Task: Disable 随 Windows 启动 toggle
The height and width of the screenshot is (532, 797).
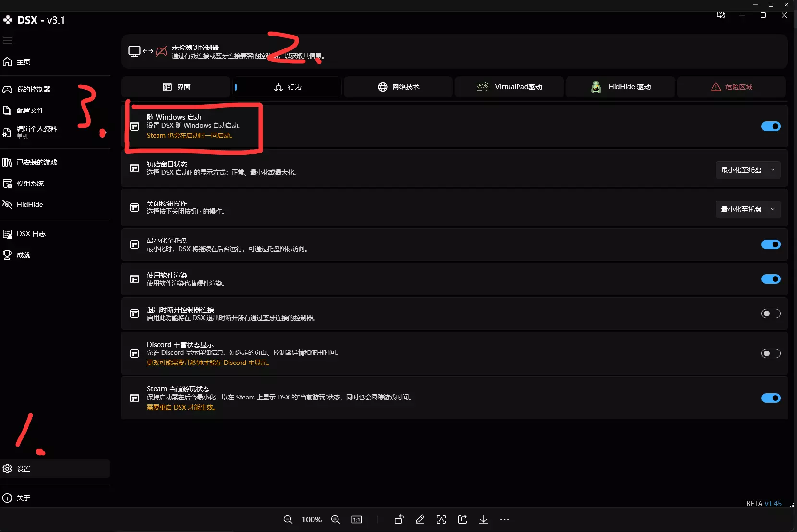Action: (771, 126)
